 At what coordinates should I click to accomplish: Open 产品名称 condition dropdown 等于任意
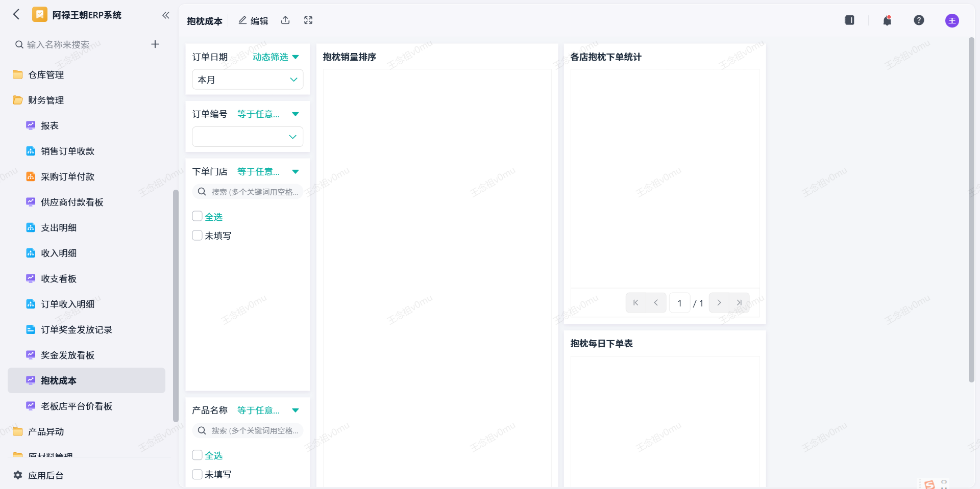click(268, 410)
